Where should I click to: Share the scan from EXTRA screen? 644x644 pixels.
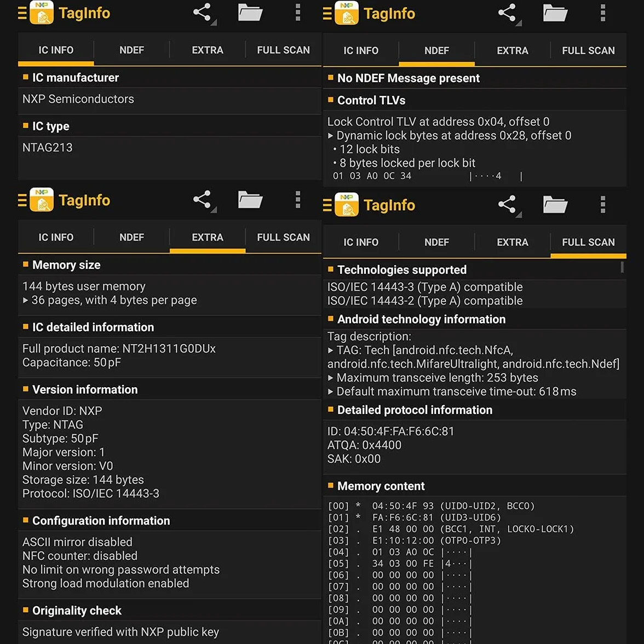click(203, 200)
